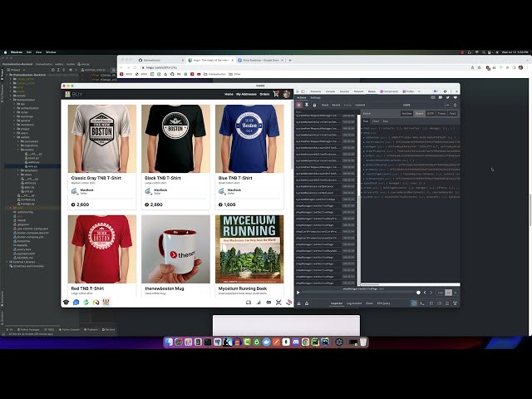
Task: Switch to DevTools Components tab
Action: 389,91
